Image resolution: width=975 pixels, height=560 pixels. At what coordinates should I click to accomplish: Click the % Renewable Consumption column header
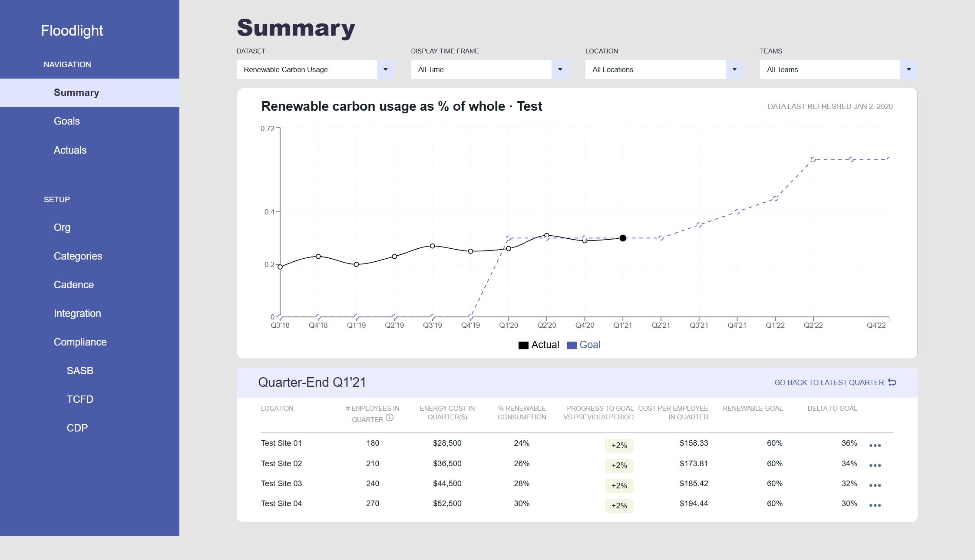pyautogui.click(x=522, y=413)
